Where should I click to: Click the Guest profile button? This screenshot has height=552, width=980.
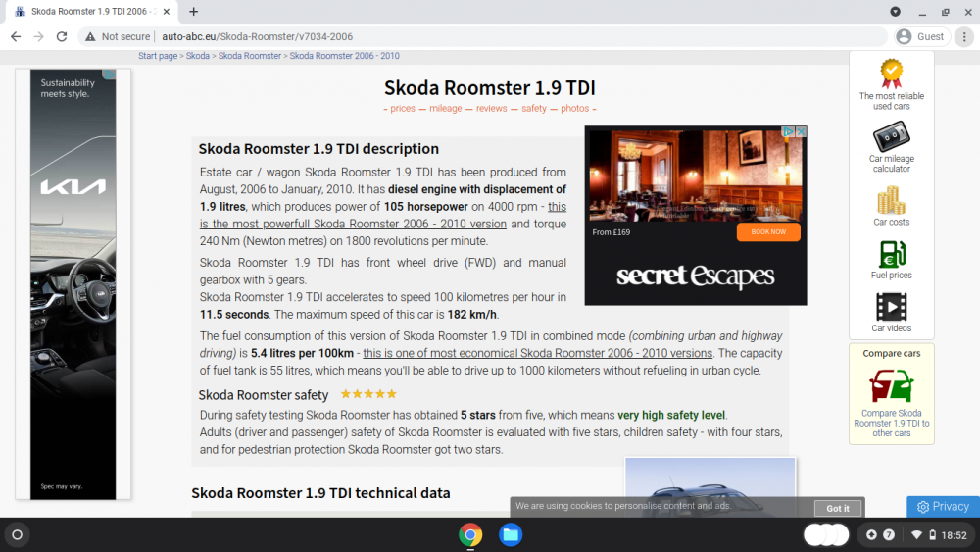920,37
